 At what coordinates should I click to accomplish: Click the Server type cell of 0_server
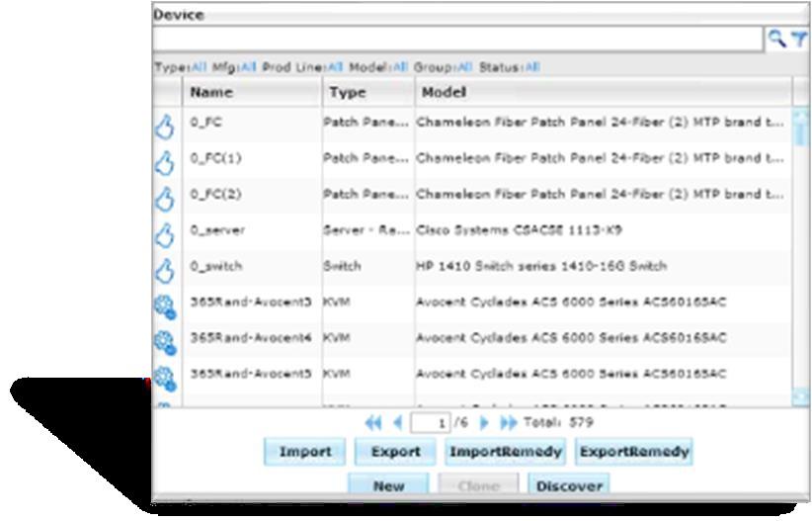[366, 229]
